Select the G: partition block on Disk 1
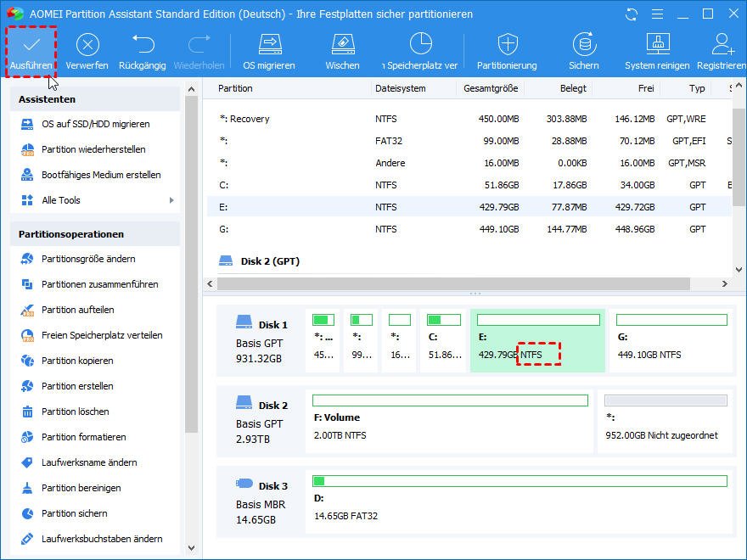 pyautogui.click(x=671, y=339)
